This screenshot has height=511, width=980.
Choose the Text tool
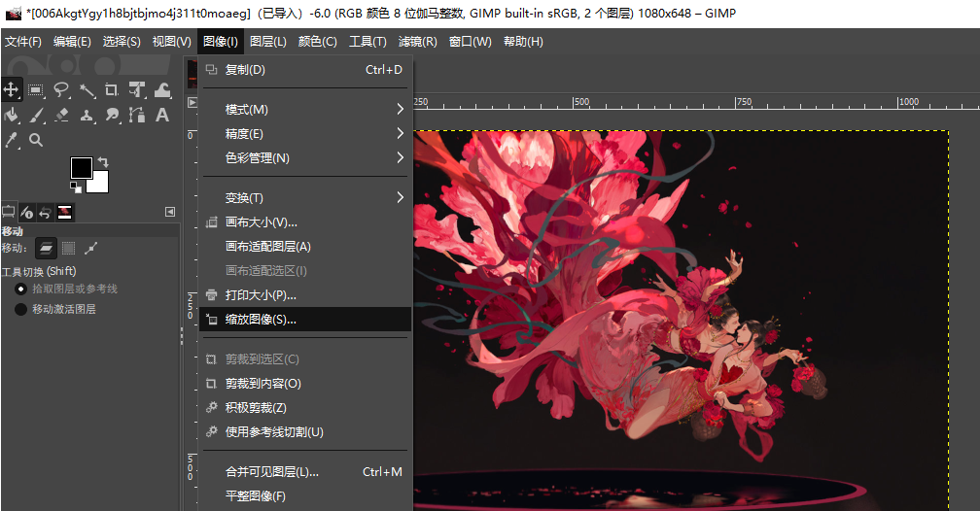coord(162,115)
